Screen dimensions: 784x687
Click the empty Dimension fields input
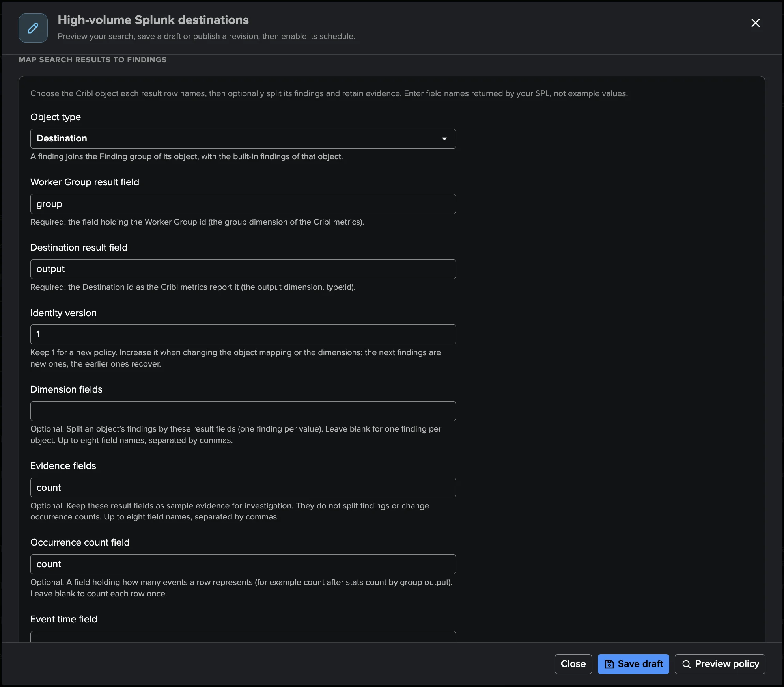pyautogui.click(x=243, y=411)
